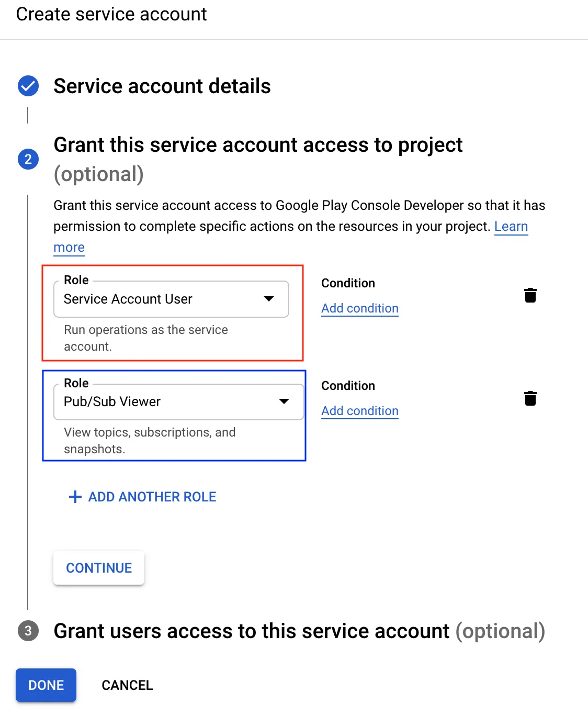Click the plus icon next to ADD ANOTHER ROLE
The height and width of the screenshot is (715, 588).
(74, 496)
